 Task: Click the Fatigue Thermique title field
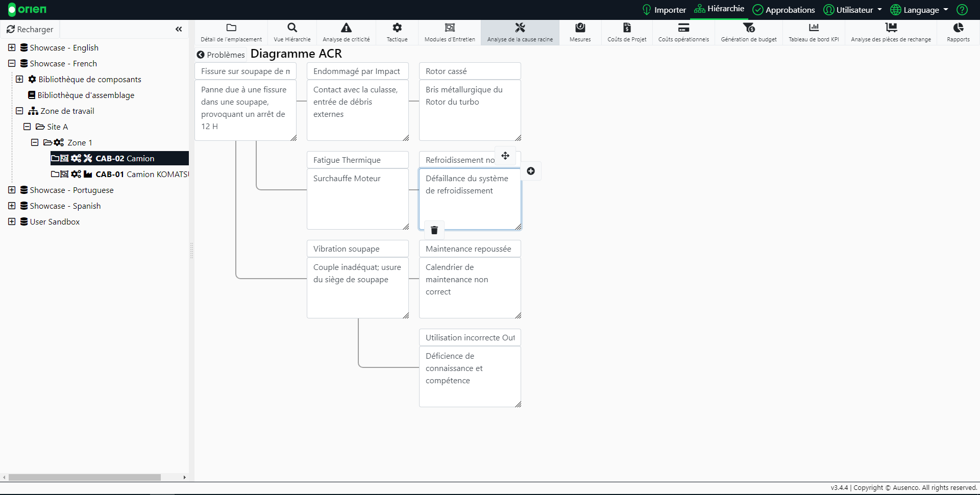(358, 160)
